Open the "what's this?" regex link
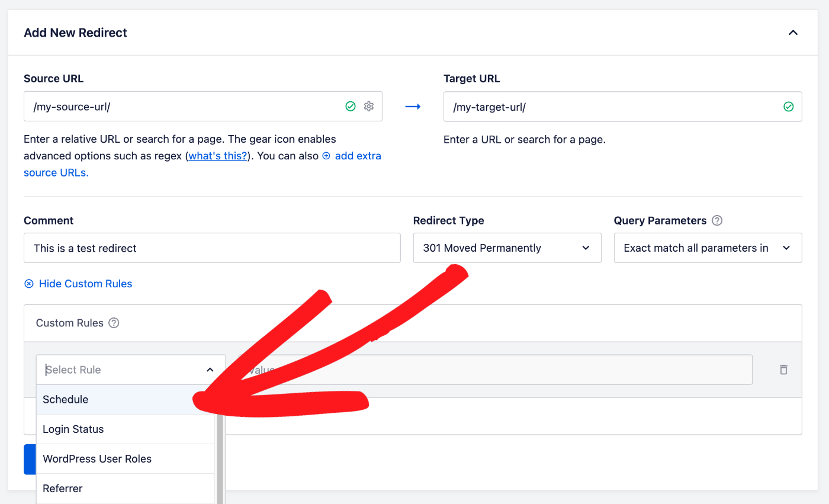The width and height of the screenshot is (829, 504). click(x=217, y=156)
